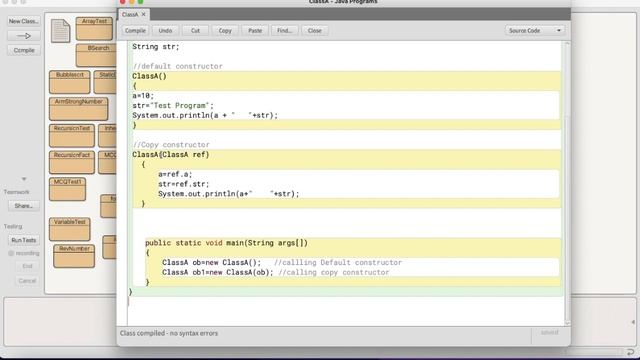Click the 'ClassA ob1=new ClassA(ob);' line
This screenshot has height=360, width=640.
218,272
